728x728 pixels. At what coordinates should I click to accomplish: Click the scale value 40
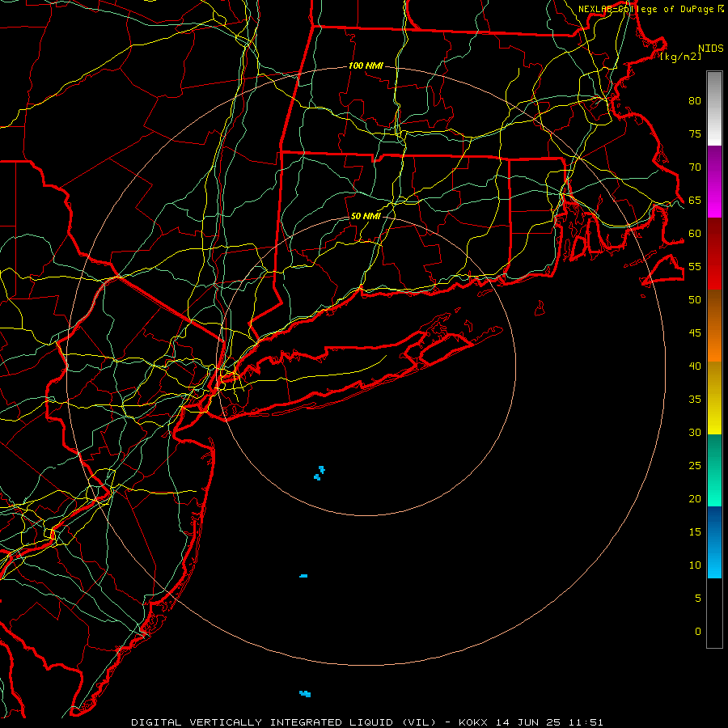click(x=695, y=366)
